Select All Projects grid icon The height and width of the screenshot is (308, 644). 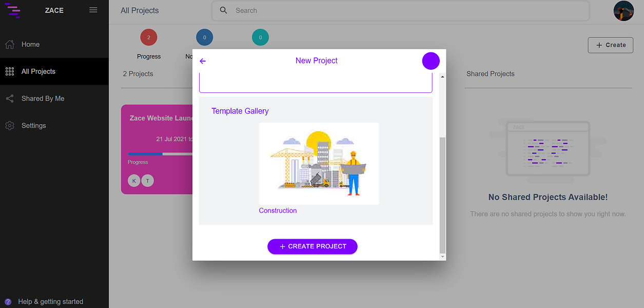coord(9,71)
